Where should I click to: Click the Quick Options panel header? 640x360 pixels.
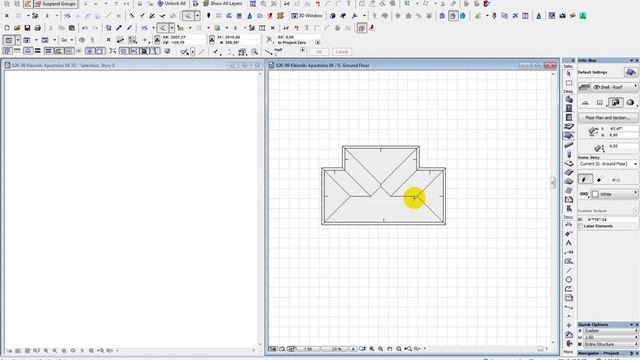[608, 324]
